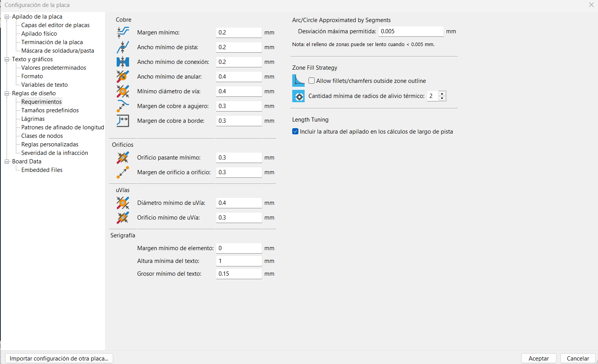Click the thermal relief spokes icon

pyautogui.click(x=298, y=96)
